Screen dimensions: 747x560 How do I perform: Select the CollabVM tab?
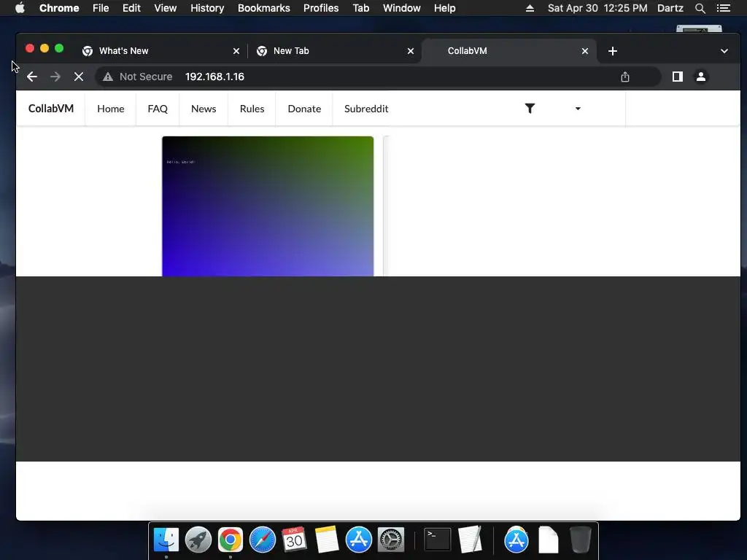point(508,51)
